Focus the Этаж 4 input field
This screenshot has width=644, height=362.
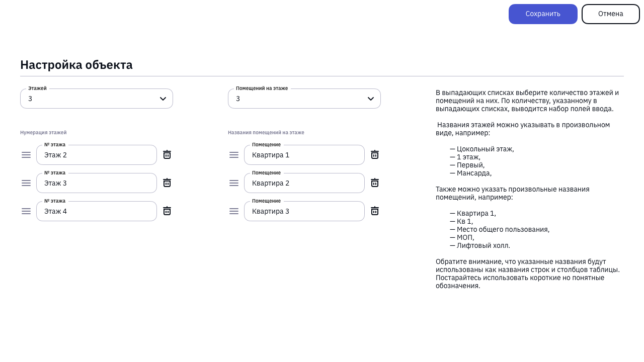coord(97,211)
